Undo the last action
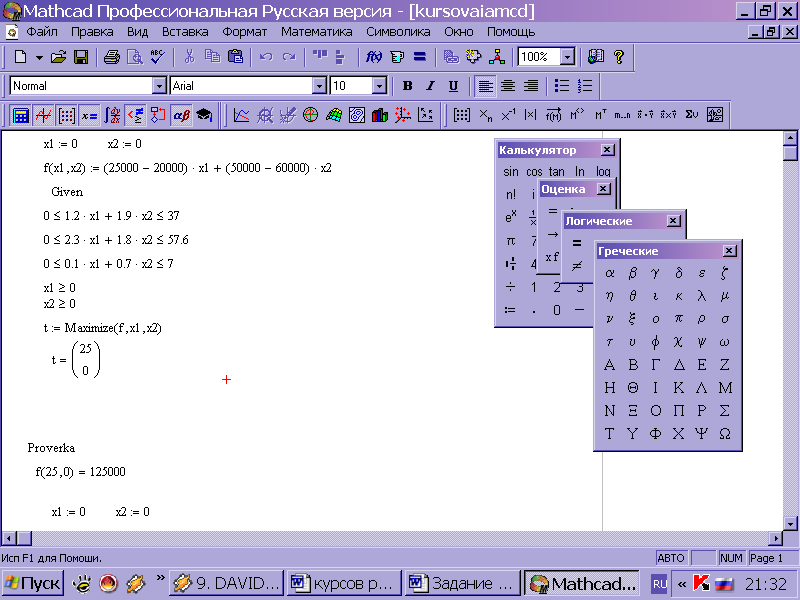Image resolution: width=800 pixels, height=600 pixels. coord(266,57)
